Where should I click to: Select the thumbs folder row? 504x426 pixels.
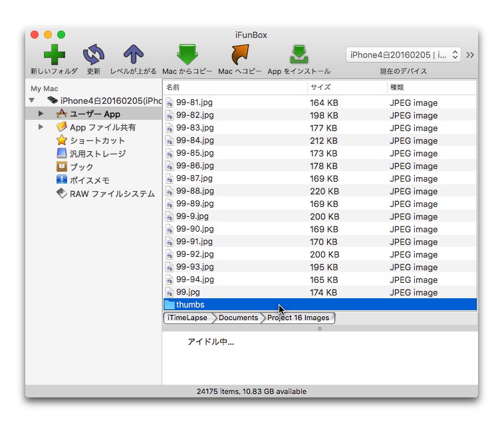320,304
